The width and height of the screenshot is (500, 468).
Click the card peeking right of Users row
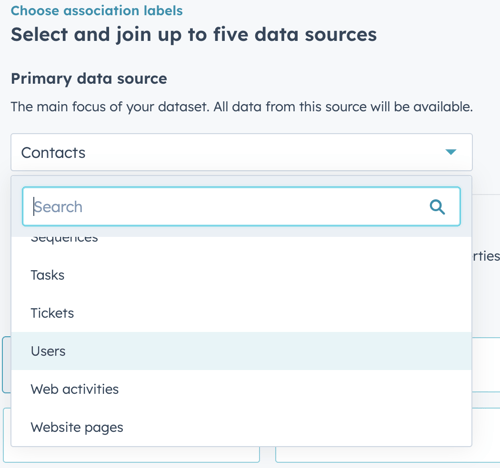(x=486, y=365)
